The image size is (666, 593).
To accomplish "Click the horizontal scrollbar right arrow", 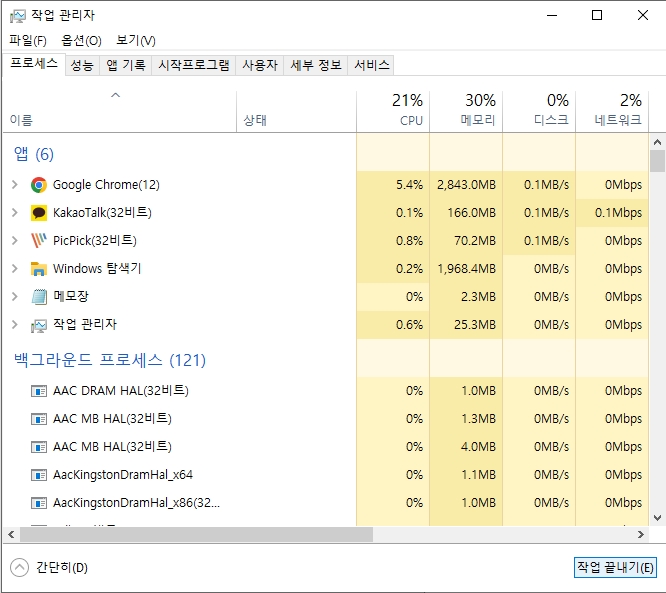I will (641, 534).
